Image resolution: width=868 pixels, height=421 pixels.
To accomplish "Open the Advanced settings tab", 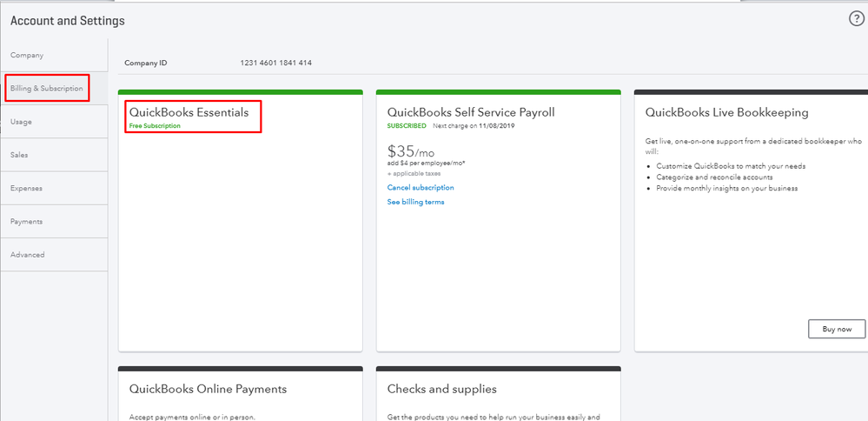I will tap(54, 255).
